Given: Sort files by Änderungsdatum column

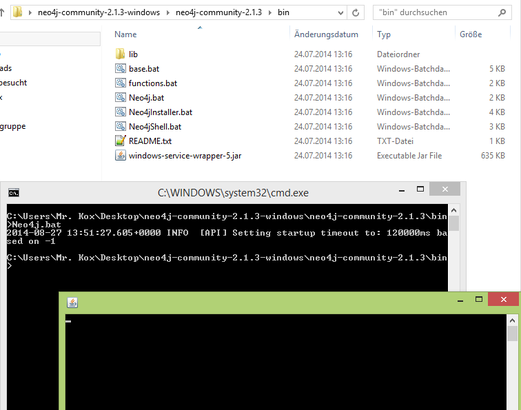Looking at the screenshot, I should pyautogui.click(x=326, y=34).
